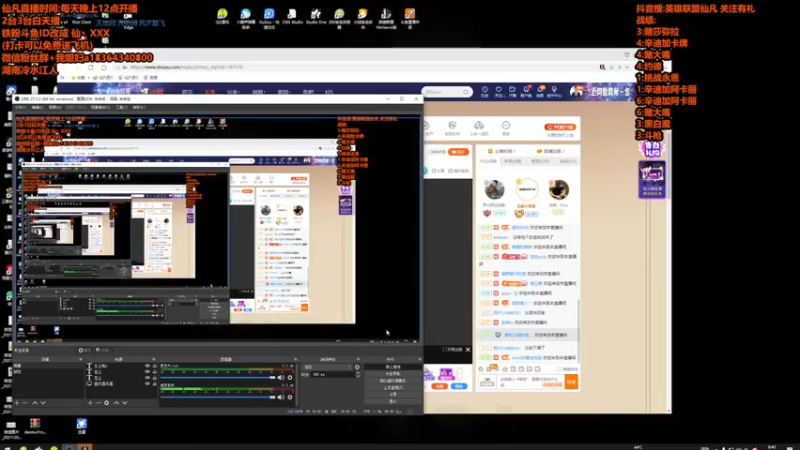Toggle visibility of display capture source
The image size is (800, 450).
pyautogui.click(x=147, y=384)
